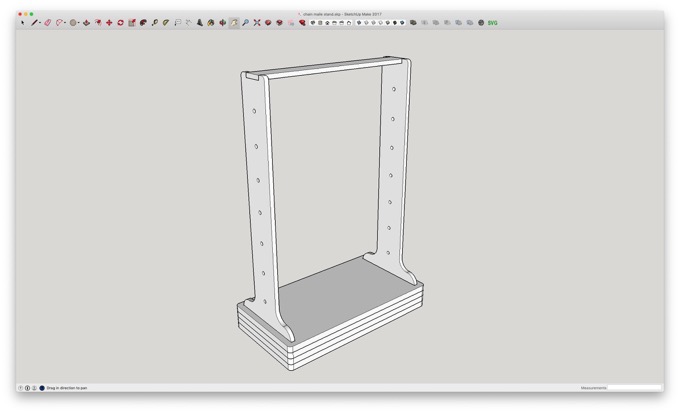Click the sphere icon beside SVG

481,23
